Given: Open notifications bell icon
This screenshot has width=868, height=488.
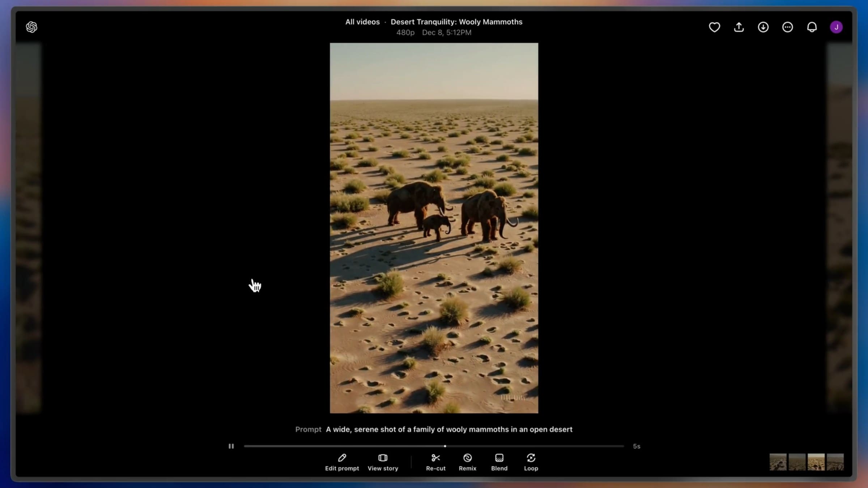Looking at the screenshot, I should click(x=812, y=27).
